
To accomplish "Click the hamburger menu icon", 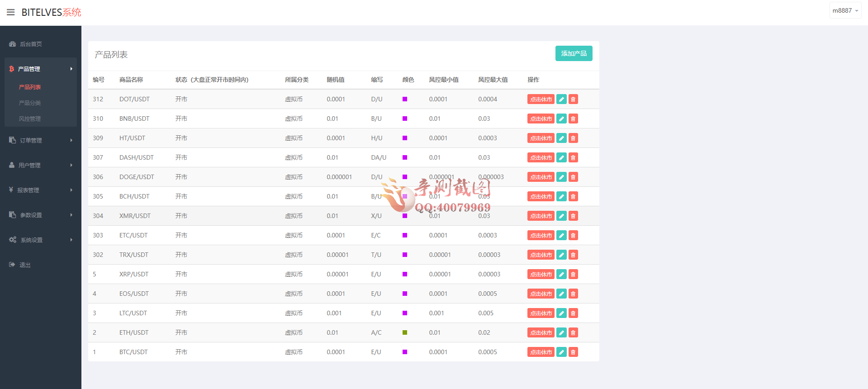I will pyautogui.click(x=11, y=12).
